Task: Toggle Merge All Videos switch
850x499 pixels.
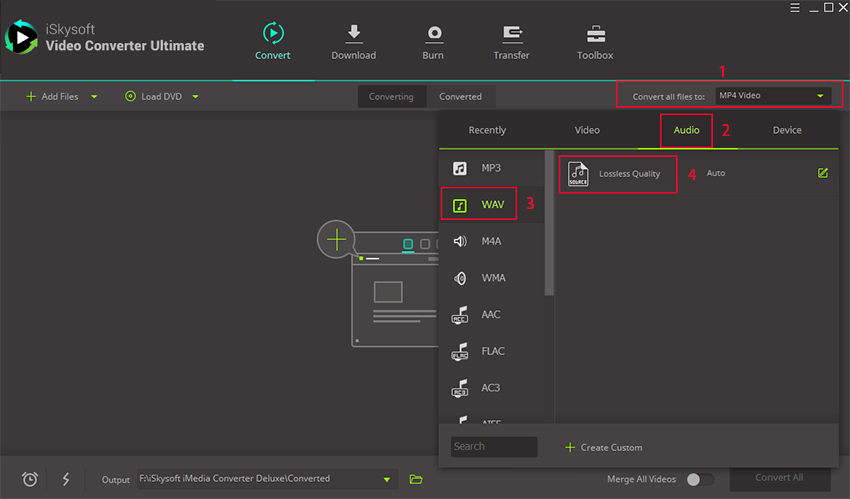Action: pyautogui.click(x=700, y=479)
